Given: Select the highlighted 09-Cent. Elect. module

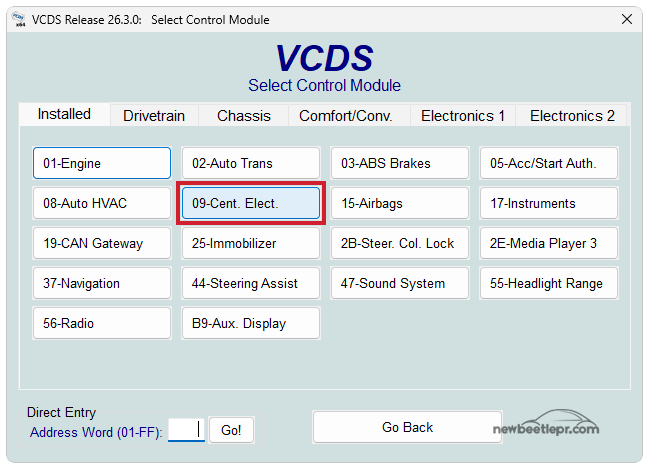Looking at the screenshot, I should 251,203.
